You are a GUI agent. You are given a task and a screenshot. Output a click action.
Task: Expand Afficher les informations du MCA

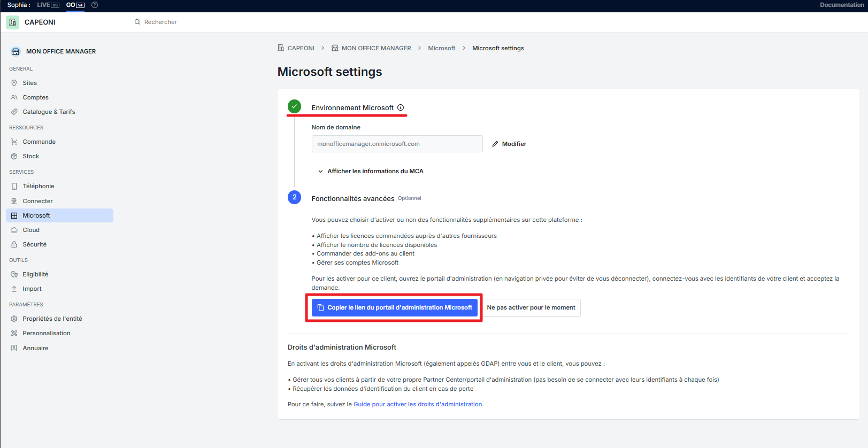[371, 171]
